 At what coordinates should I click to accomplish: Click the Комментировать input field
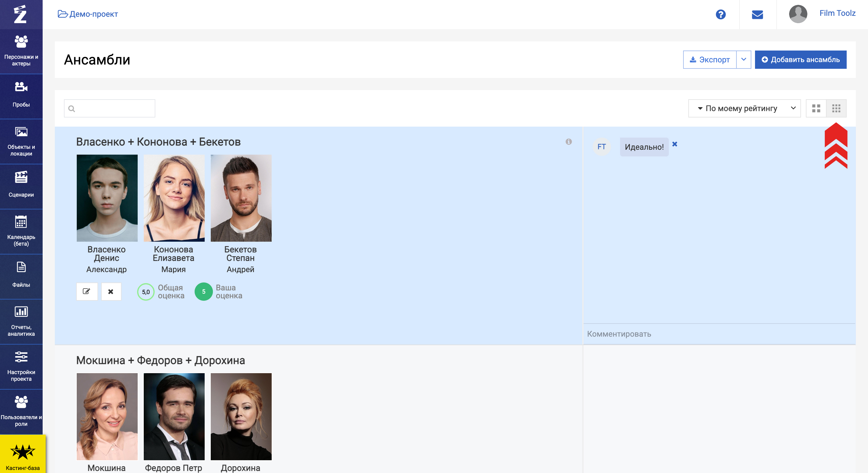click(x=719, y=334)
